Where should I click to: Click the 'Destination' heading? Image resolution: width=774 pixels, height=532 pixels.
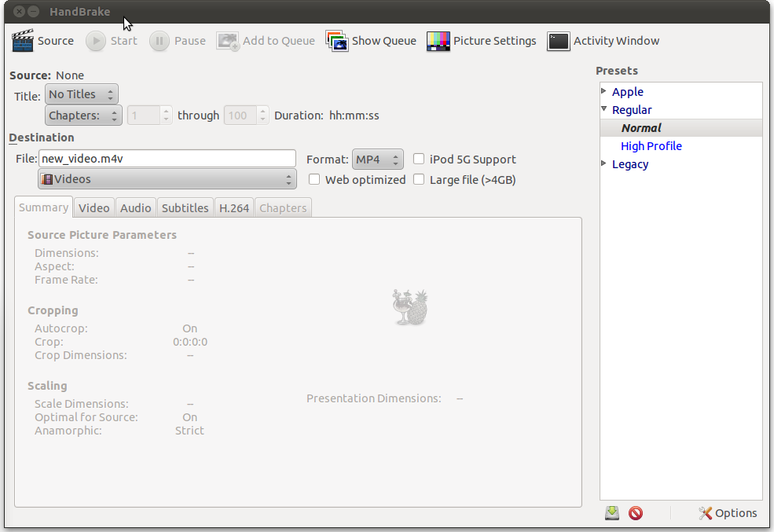click(42, 138)
